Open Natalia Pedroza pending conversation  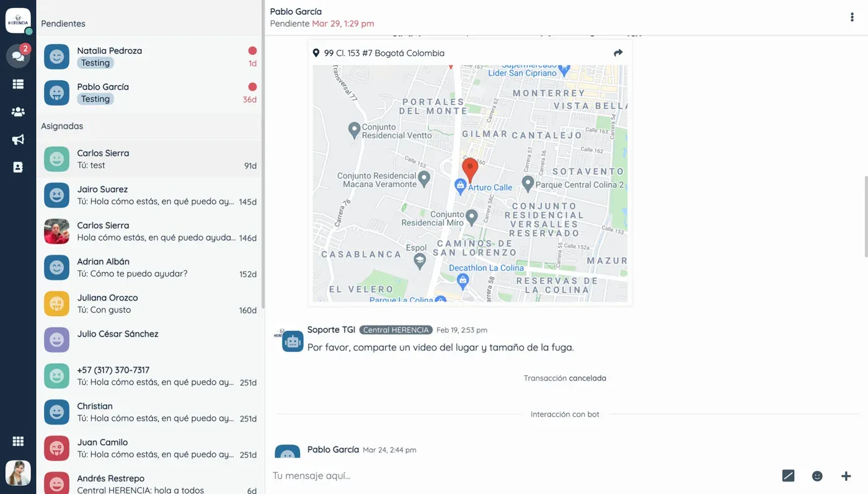[150, 56]
